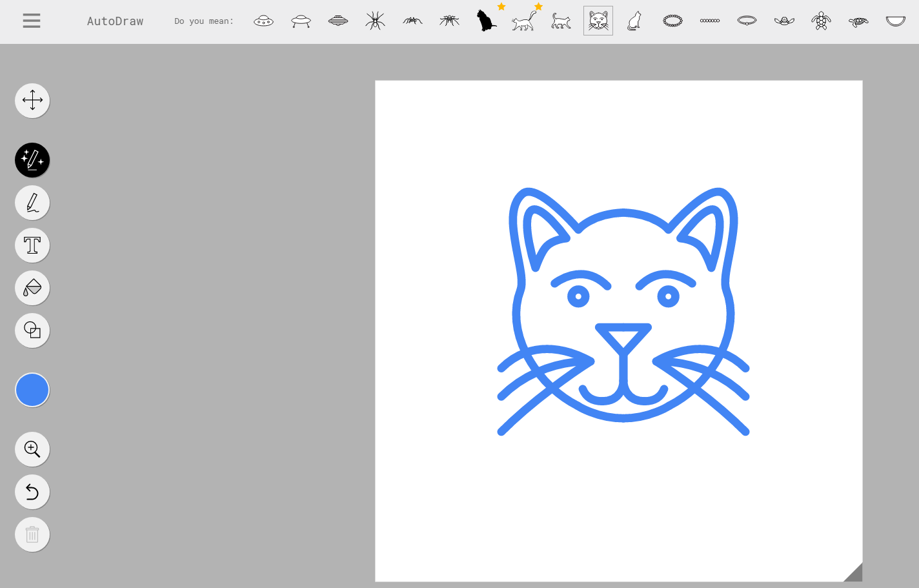Pick the selected cat face suggestion
The image size is (919, 588).
pyautogui.click(x=598, y=21)
